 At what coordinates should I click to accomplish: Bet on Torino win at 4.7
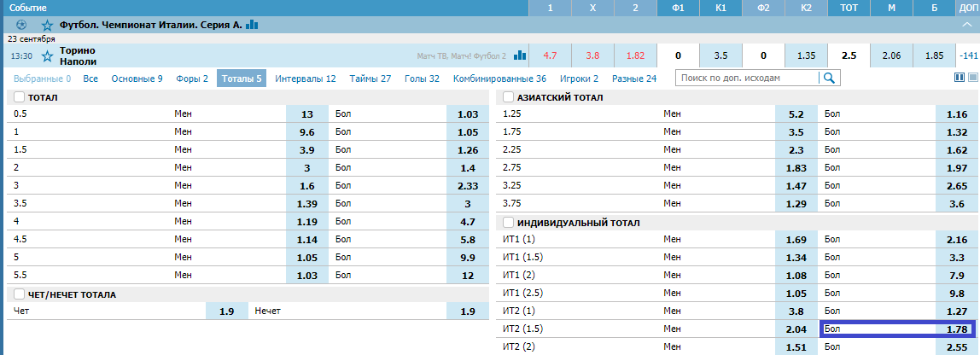[550, 55]
